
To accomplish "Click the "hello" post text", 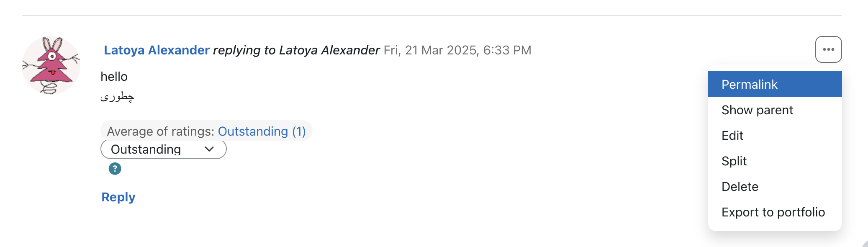I will 114,77.
